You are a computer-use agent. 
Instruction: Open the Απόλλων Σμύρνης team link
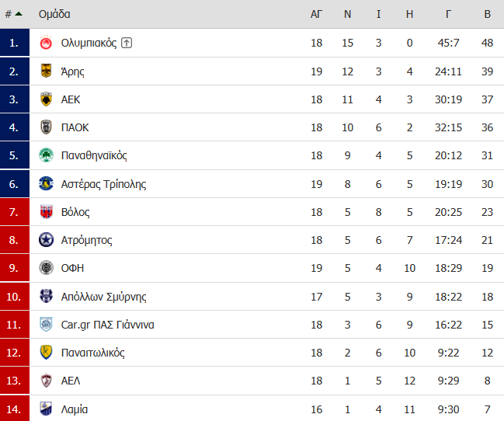103,297
